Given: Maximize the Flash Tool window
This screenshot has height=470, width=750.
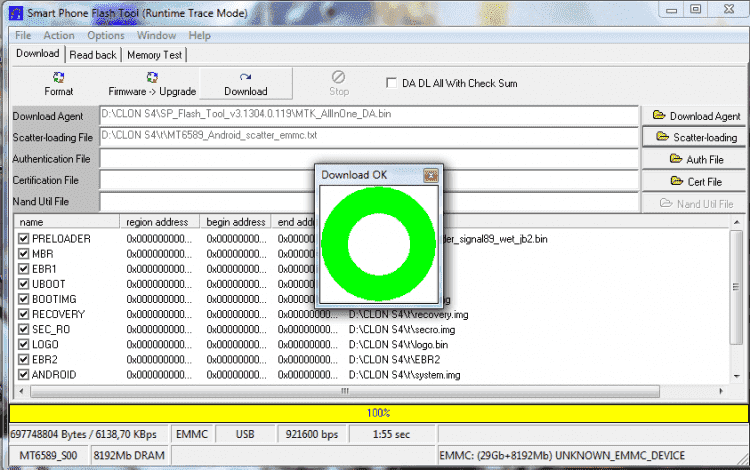Looking at the screenshot, I should tap(695, 9).
